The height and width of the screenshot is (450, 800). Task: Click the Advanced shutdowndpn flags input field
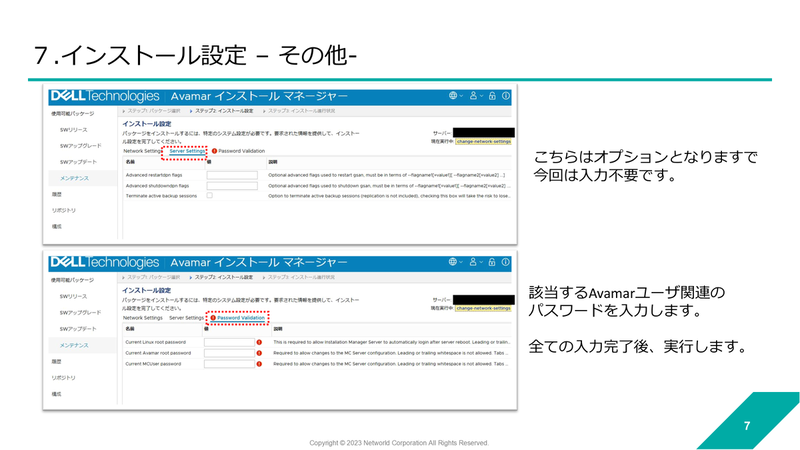click(x=232, y=186)
